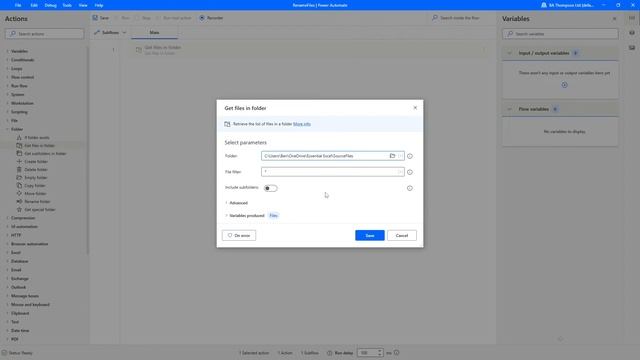This screenshot has height=360, width=640.
Task: Click the On error button
Action: tap(239, 236)
